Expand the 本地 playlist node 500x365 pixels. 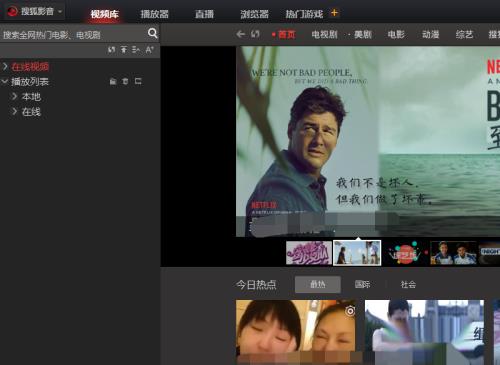click(x=14, y=96)
